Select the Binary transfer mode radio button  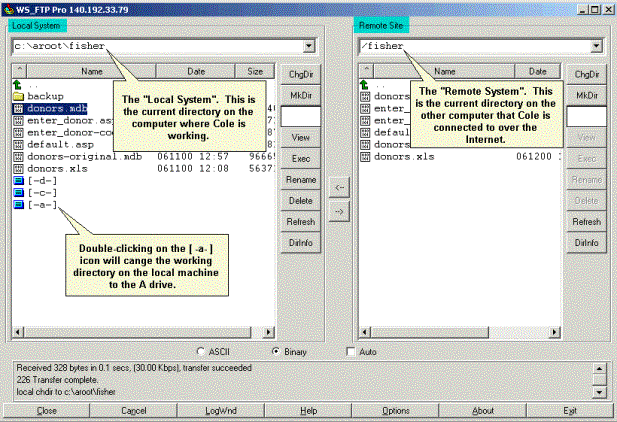276,352
